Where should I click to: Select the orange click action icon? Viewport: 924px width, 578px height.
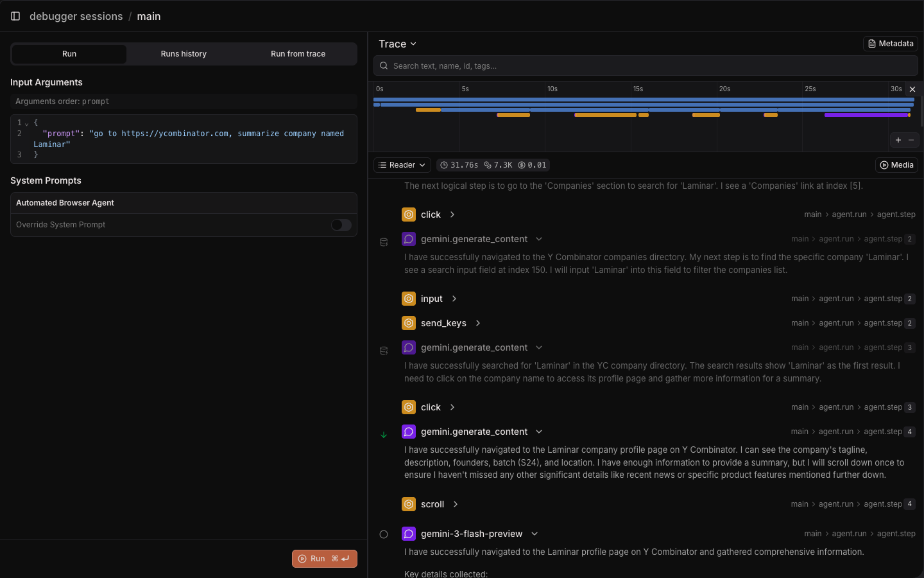[x=409, y=215]
